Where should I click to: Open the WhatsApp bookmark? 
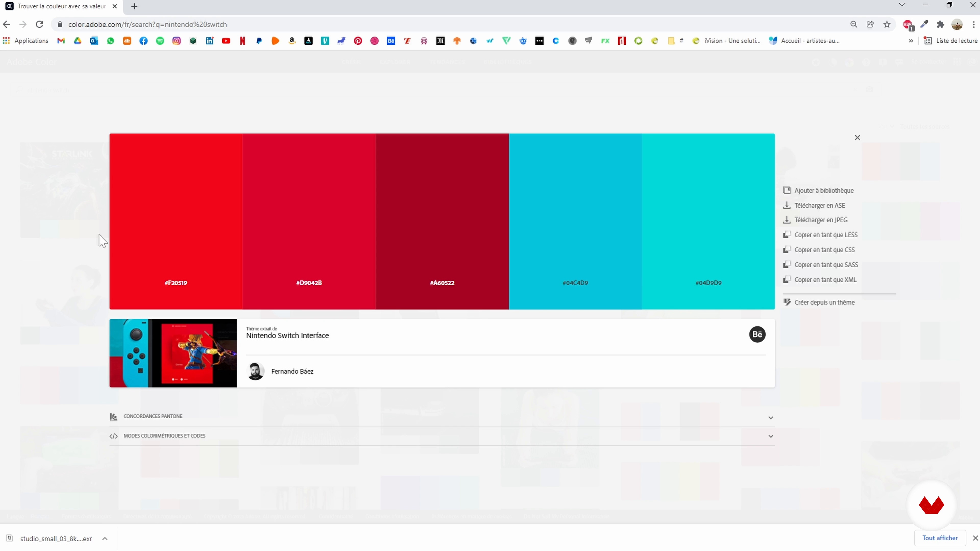point(110,41)
